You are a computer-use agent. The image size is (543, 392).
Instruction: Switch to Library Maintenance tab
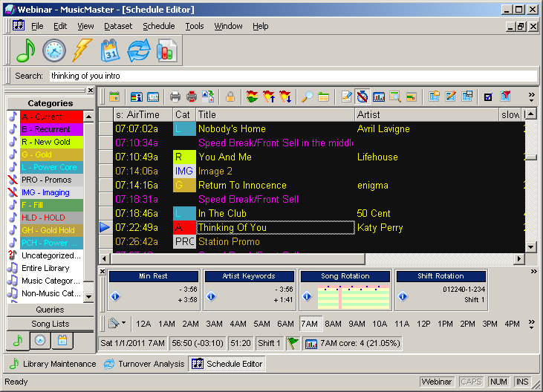[53, 364]
